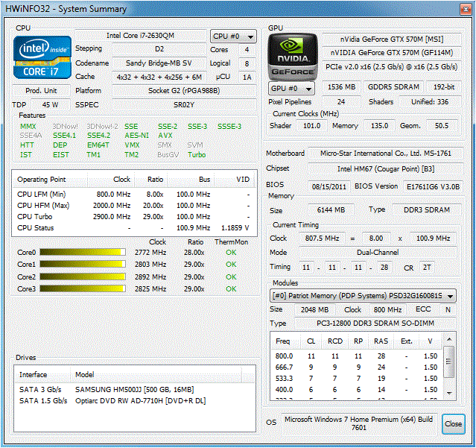This screenshot has height=448, width=476.
Task: Open the GPU #0 selector dropdown
Action: coord(291,89)
